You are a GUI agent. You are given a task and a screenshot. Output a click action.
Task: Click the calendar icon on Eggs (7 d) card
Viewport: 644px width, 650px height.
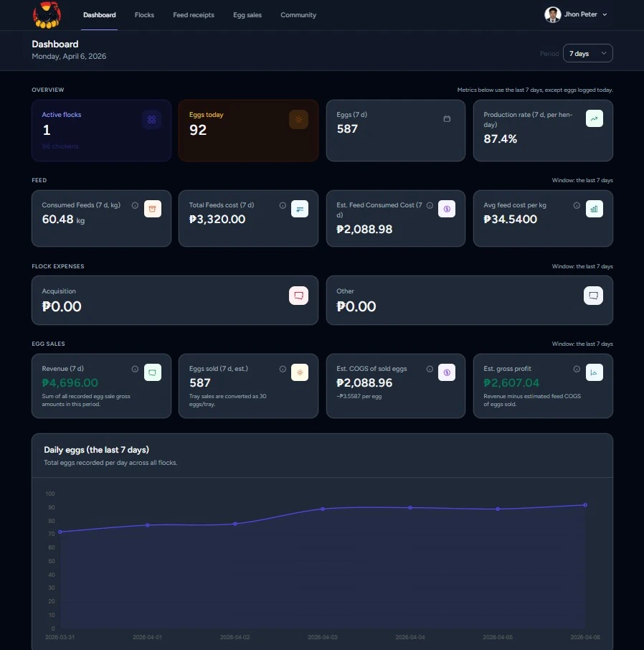click(446, 118)
